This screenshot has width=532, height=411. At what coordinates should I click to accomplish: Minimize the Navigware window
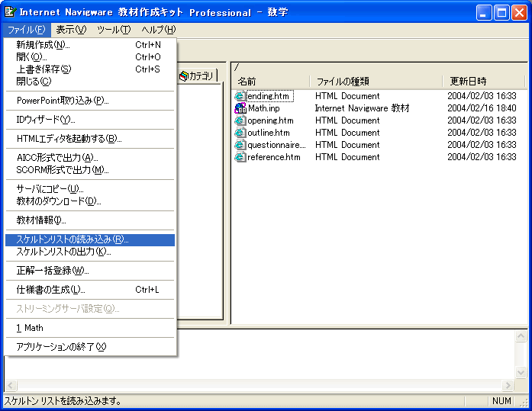pos(484,13)
